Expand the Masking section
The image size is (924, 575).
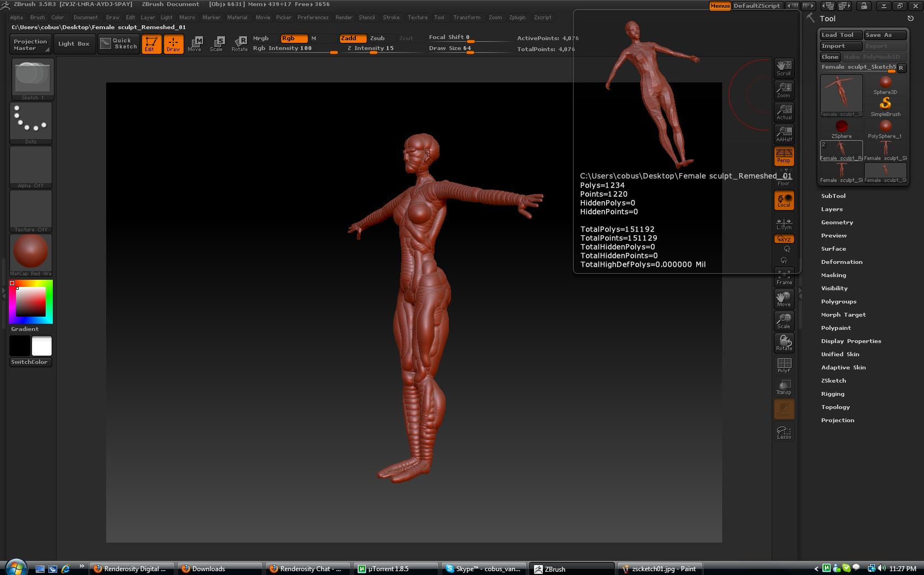833,275
